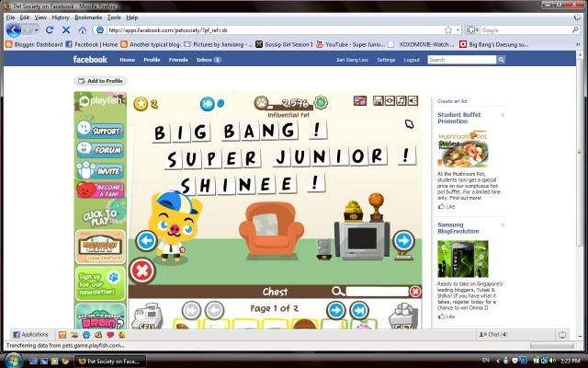Move room left with the blue arrow

coord(146,241)
